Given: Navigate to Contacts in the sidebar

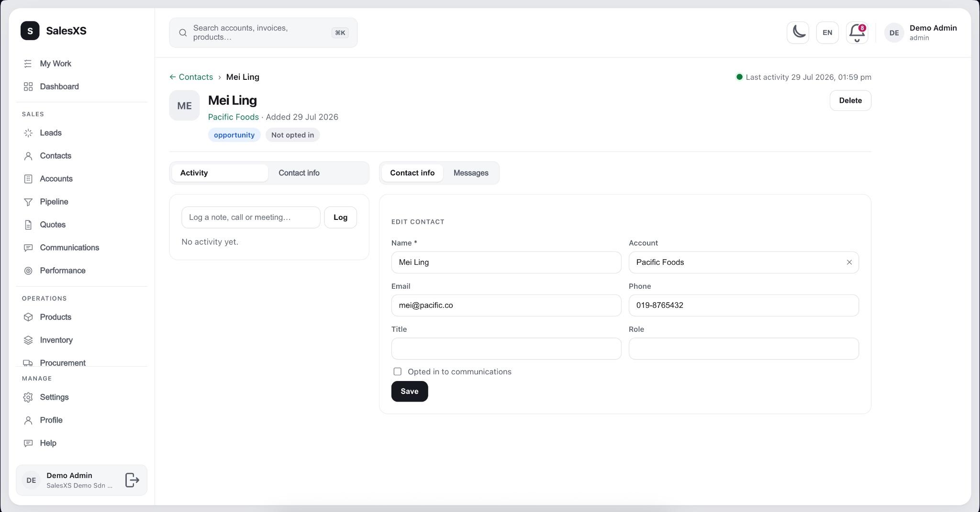Looking at the screenshot, I should pyautogui.click(x=81, y=156).
